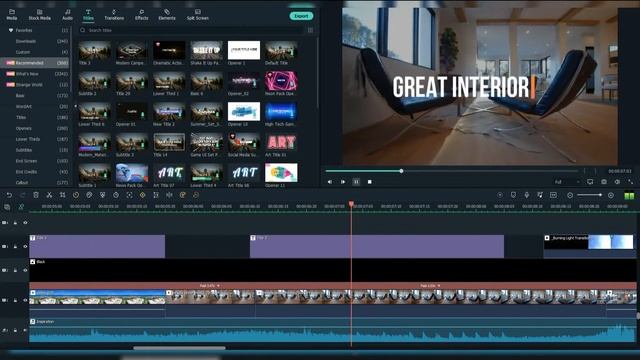Switch to the Audio tab
The width and height of the screenshot is (640, 360).
coord(67,15)
